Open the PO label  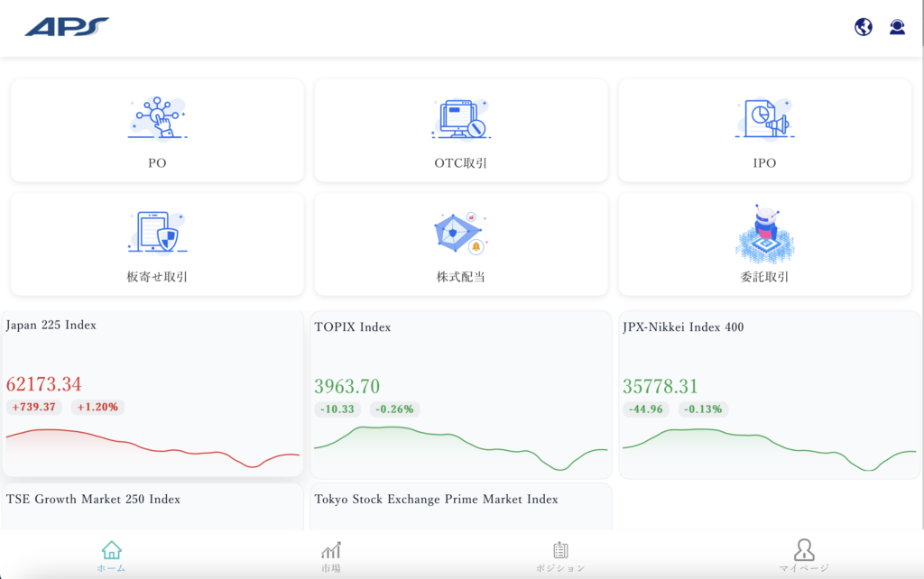pos(157,163)
